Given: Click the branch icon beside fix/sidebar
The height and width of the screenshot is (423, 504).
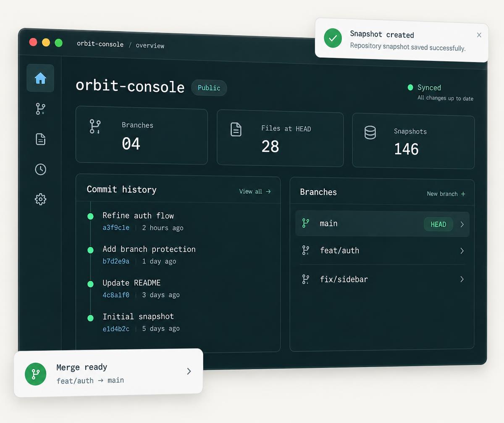Looking at the screenshot, I should 306,279.
